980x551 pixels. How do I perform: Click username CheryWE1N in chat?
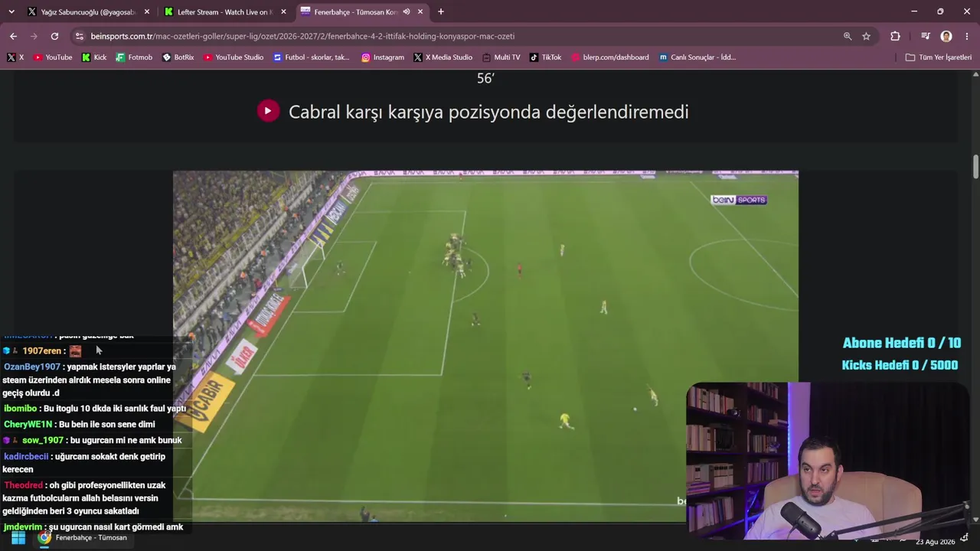[x=28, y=425]
